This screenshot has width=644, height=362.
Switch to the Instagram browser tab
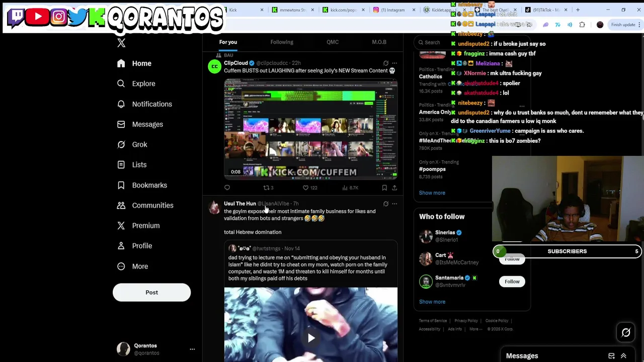pyautogui.click(x=392, y=10)
